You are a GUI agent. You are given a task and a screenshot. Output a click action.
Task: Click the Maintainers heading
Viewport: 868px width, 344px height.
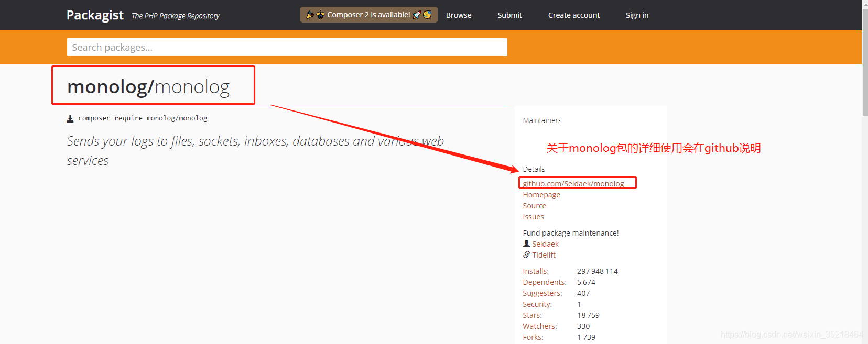click(542, 120)
